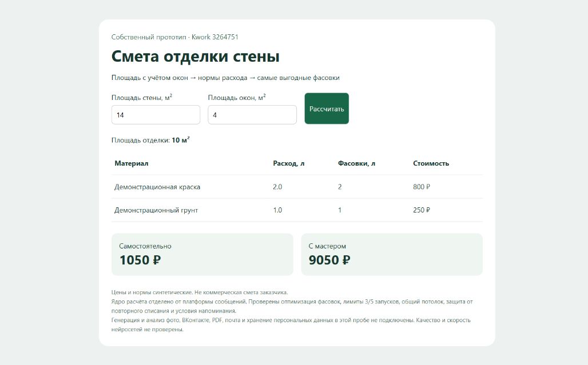Focus the Площадь стены input field
Image resolution: width=588 pixels, height=365 pixels.
point(156,115)
